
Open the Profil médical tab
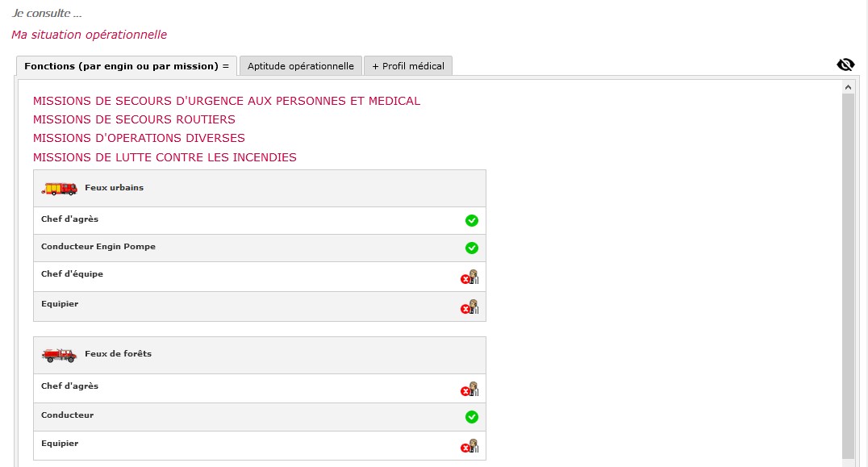(408, 66)
